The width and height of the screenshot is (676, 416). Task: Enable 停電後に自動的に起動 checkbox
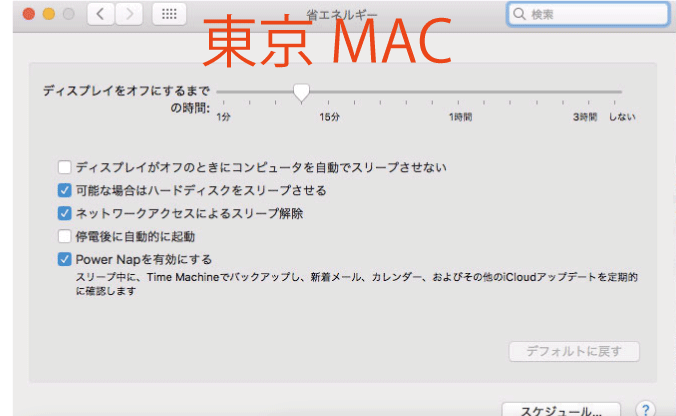[64, 236]
